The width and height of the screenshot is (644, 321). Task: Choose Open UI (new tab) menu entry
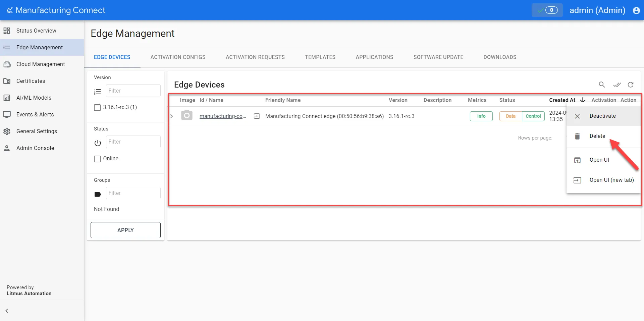(x=603, y=180)
